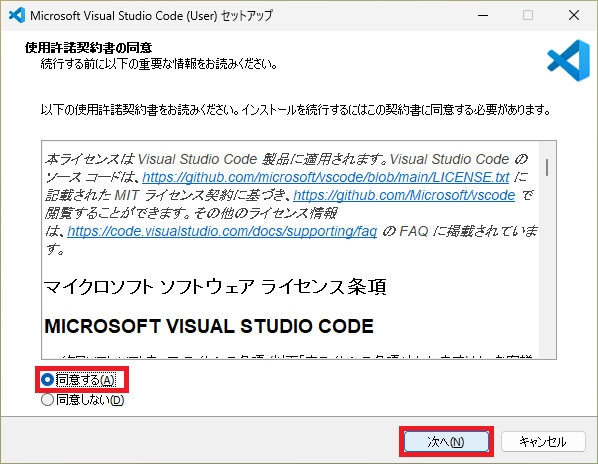
Task: Close the setup window
Action: (x=574, y=15)
